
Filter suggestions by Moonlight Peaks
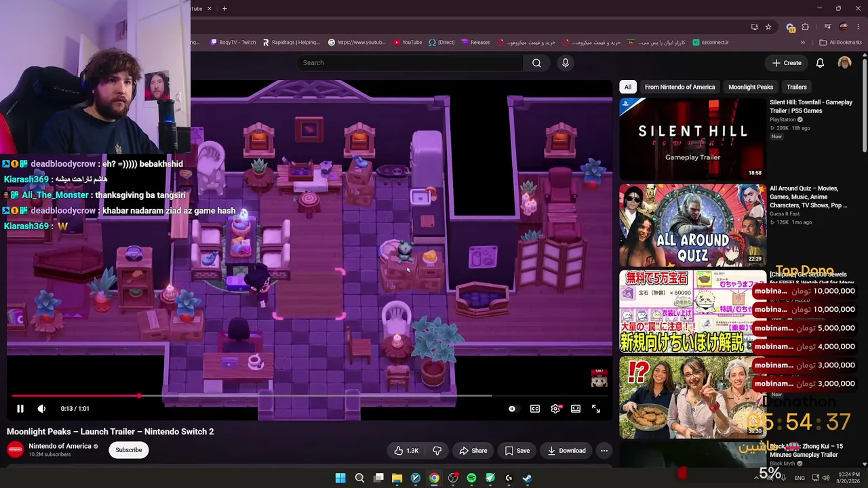[x=751, y=87]
